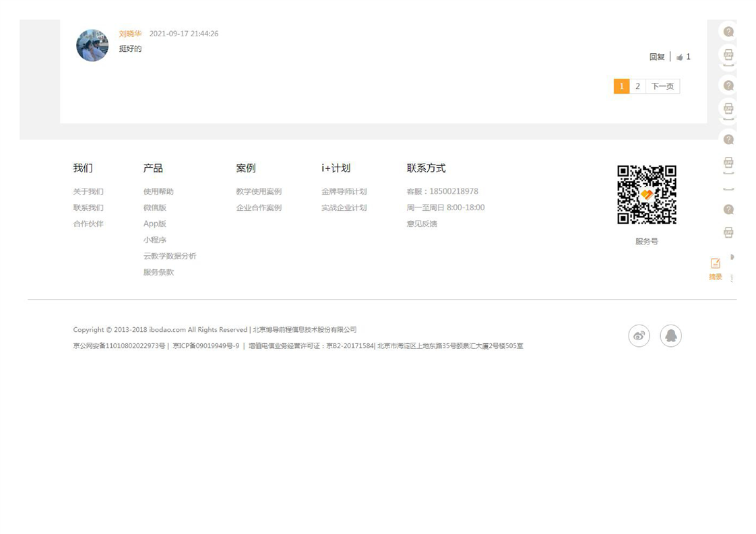
Task: Open the 云教学数据分析 link
Action: tap(170, 257)
